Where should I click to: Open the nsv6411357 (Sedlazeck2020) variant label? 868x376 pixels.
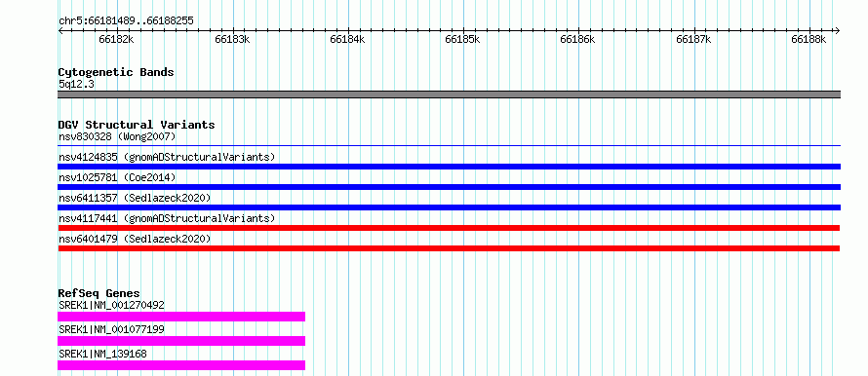135,198
